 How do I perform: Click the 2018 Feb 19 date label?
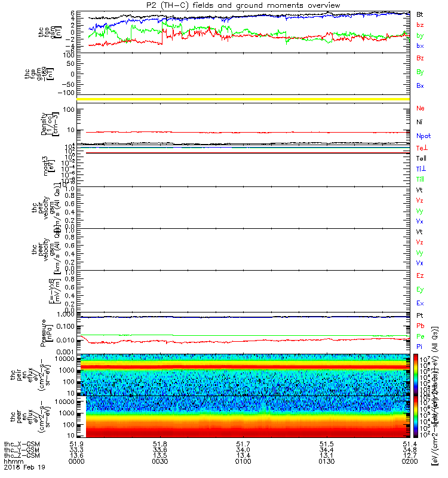(24, 467)
